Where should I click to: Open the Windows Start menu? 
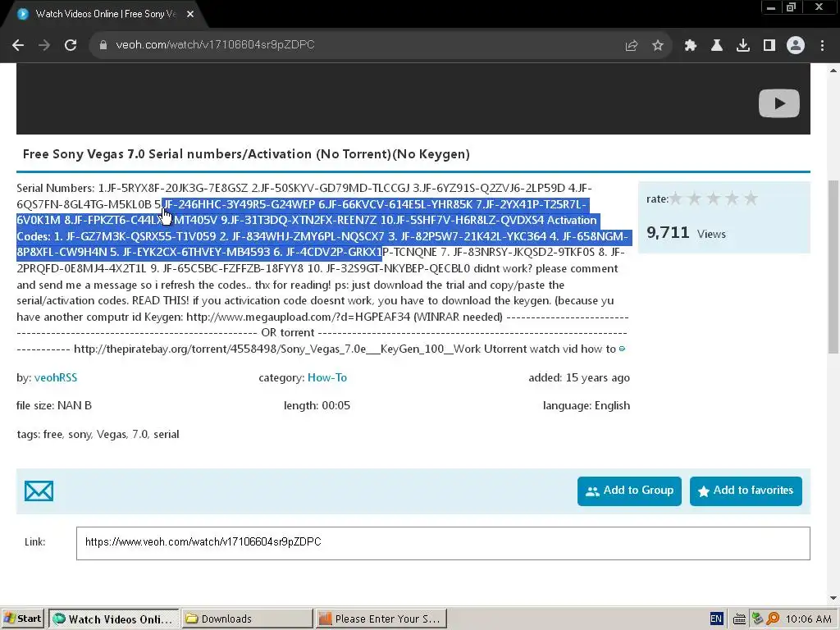[x=23, y=619]
